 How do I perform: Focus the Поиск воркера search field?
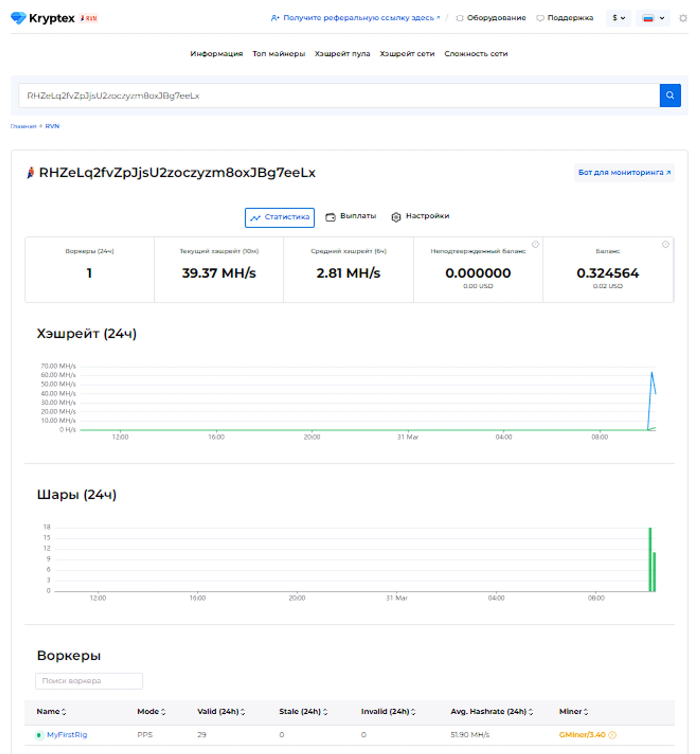[89, 680]
